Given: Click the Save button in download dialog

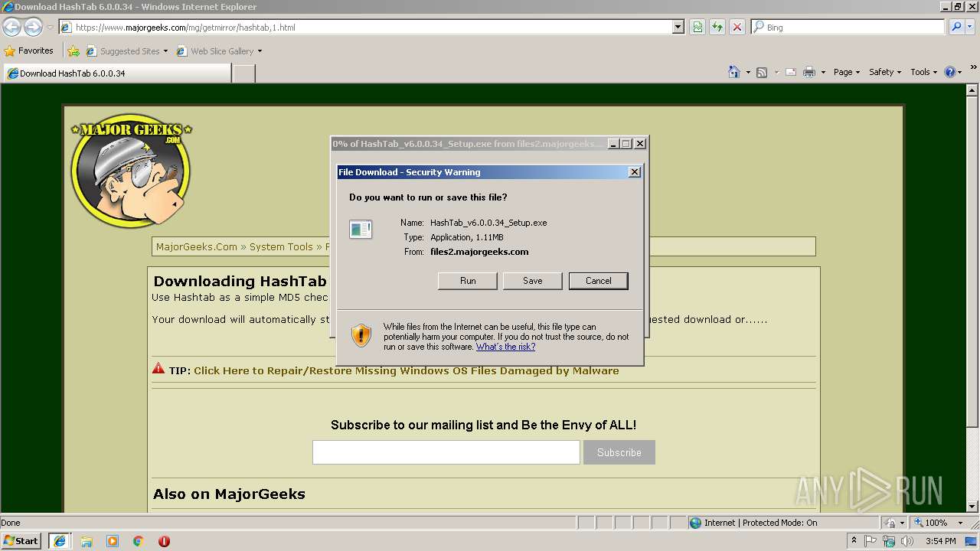Looking at the screenshot, I should click(533, 281).
